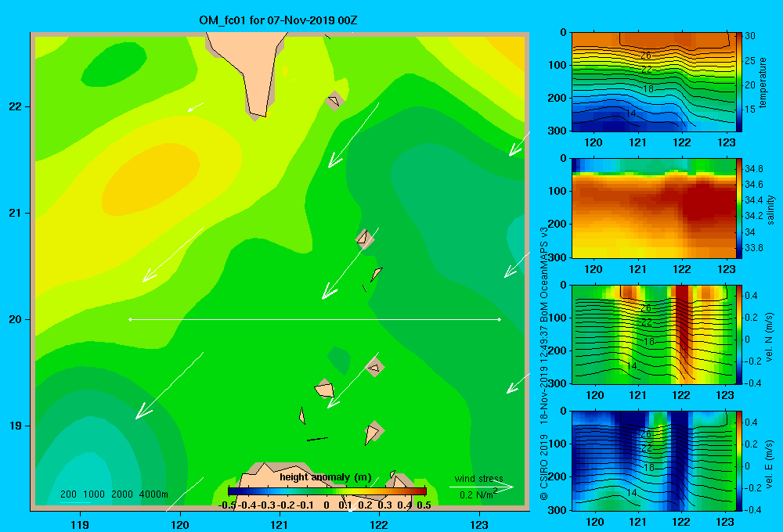Click the "2000" depth contour legend entry
Screen dimensions: 783x532
[122, 494]
